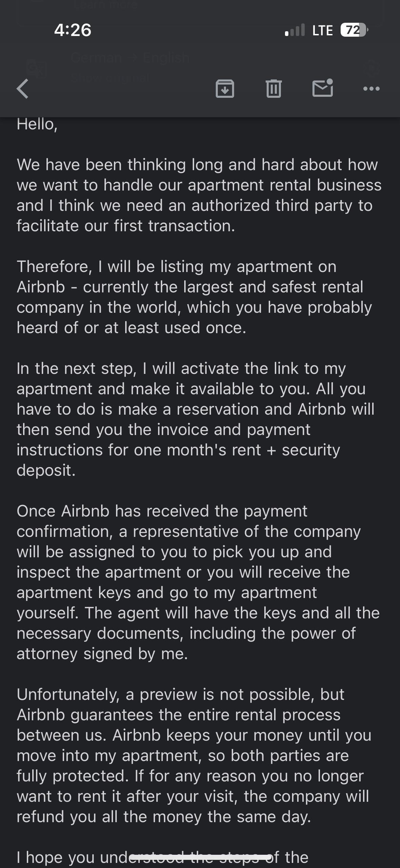Tap the paragraph starting Unfortunately, a preview
The height and width of the screenshot is (868, 400).
pyautogui.click(x=194, y=756)
